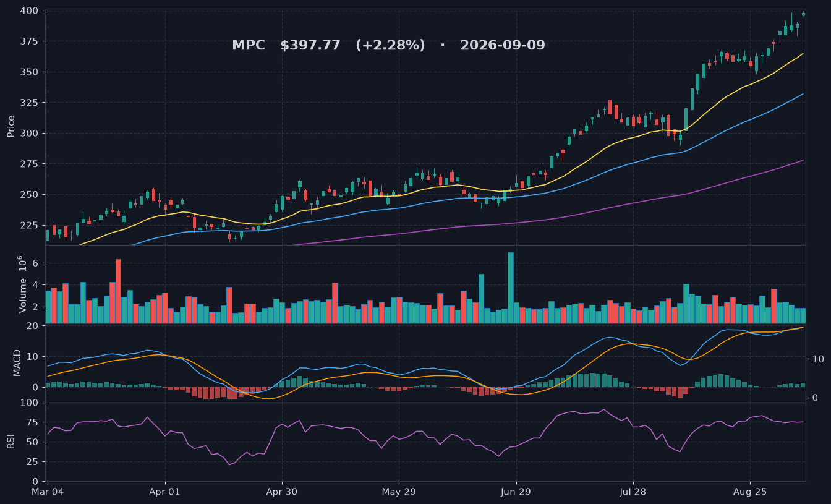Screen dimensions: 831x504
Task: Click the MACD axis label
Action: click(17, 362)
